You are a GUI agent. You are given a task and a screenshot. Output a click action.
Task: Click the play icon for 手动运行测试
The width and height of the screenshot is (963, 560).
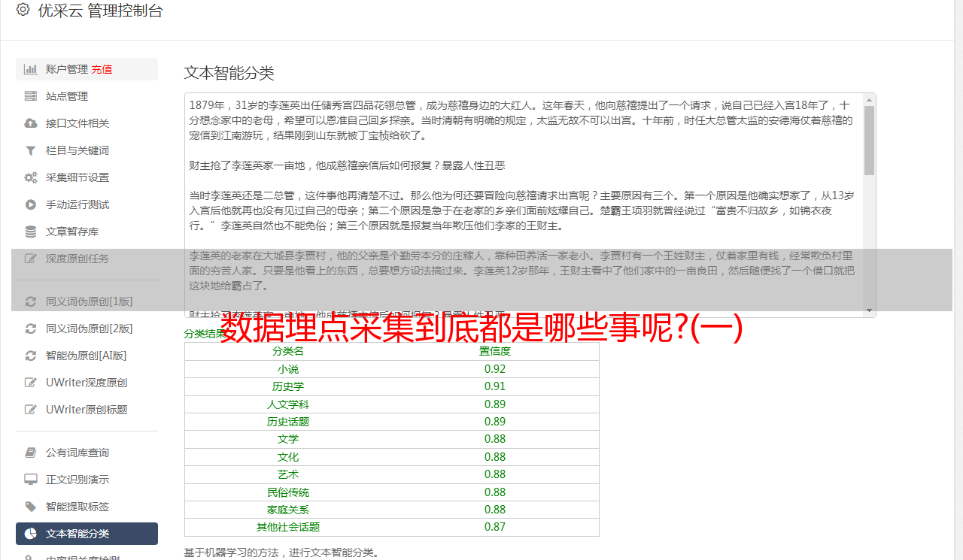pyautogui.click(x=31, y=204)
